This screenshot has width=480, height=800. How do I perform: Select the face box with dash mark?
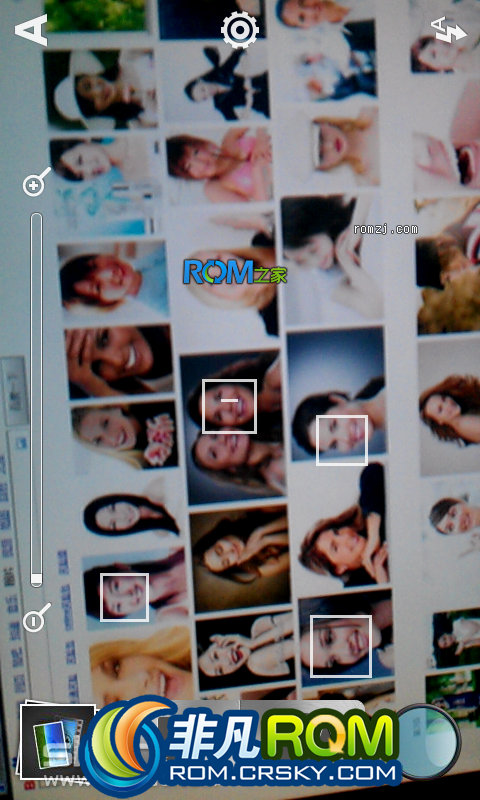point(229,406)
